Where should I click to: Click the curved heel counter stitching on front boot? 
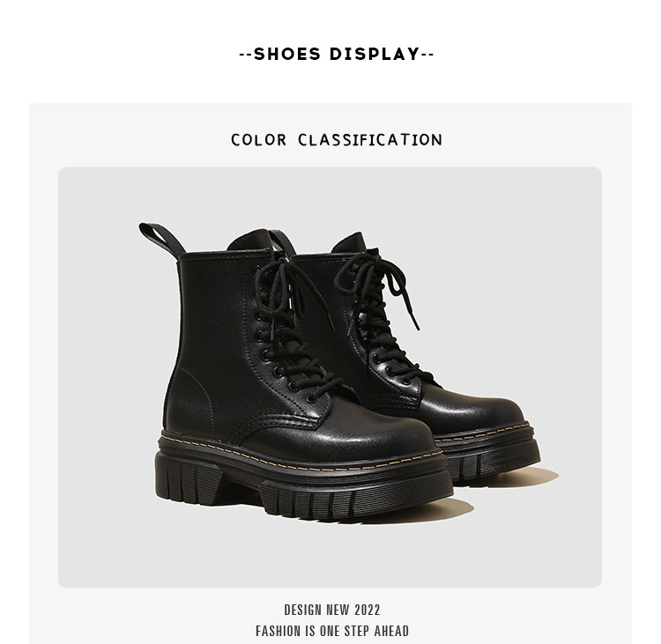[198, 392]
